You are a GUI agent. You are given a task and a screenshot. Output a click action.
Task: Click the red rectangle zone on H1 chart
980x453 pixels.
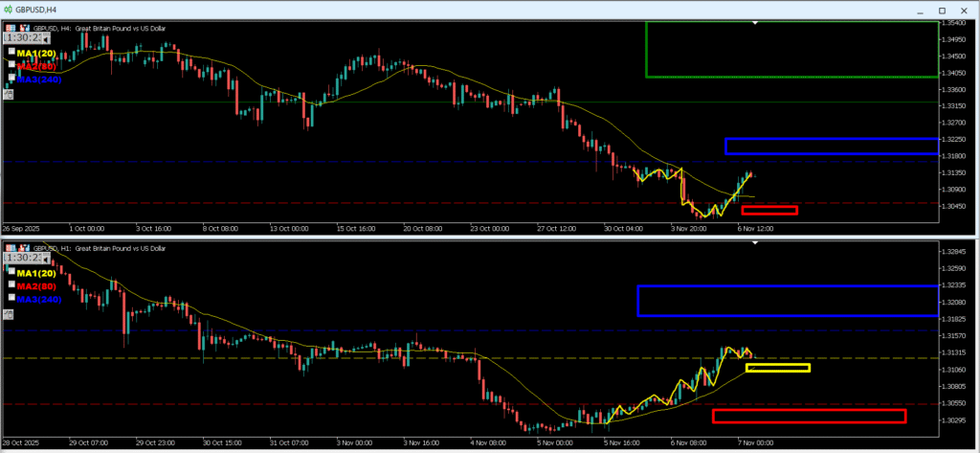(809, 416)
